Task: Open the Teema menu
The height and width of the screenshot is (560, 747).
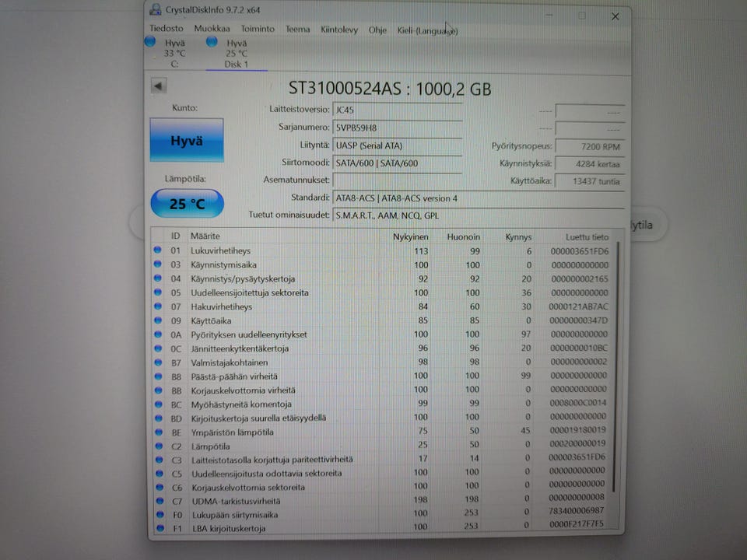Action: pyautogui.click(x=297, y=30)
